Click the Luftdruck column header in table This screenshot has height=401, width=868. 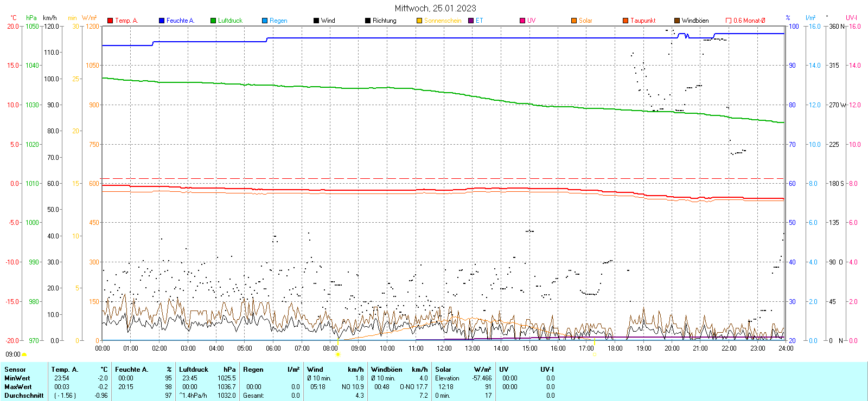[x=194, y=370]
